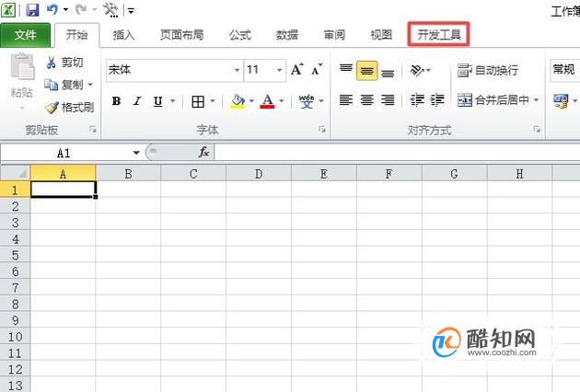Image resolution: width=580 pixels, height=392 pixels.
Task: Select column C header
Action: [193, 173]
